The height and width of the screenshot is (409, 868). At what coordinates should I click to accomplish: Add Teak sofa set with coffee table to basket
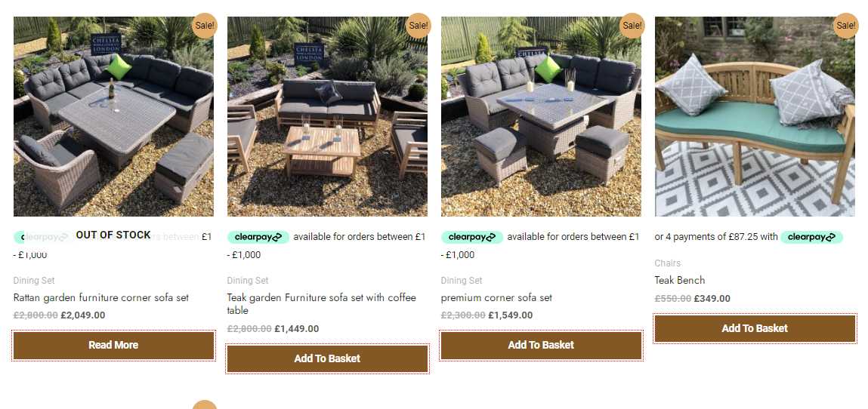327,358
